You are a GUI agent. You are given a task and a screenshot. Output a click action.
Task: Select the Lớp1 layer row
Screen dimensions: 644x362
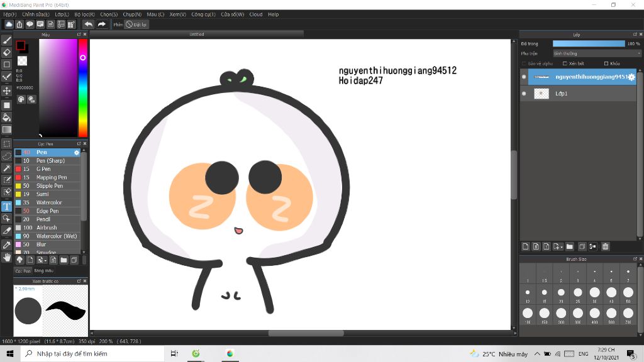click(x=579, y=94)
